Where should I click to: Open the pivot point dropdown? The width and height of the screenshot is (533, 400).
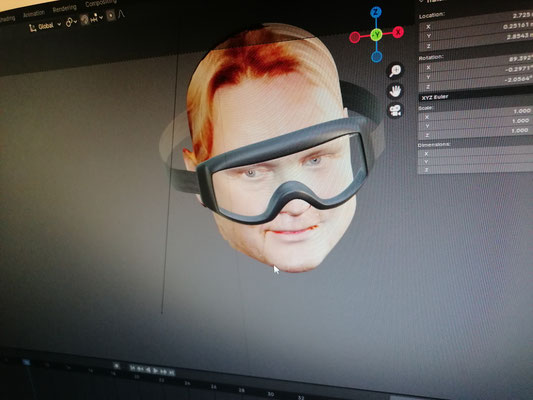pyautogui.click(x=71, y=22)
